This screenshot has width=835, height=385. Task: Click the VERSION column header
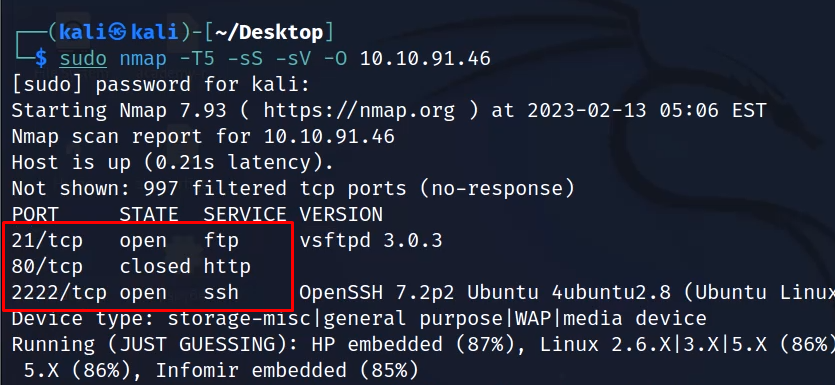(341, 215)
